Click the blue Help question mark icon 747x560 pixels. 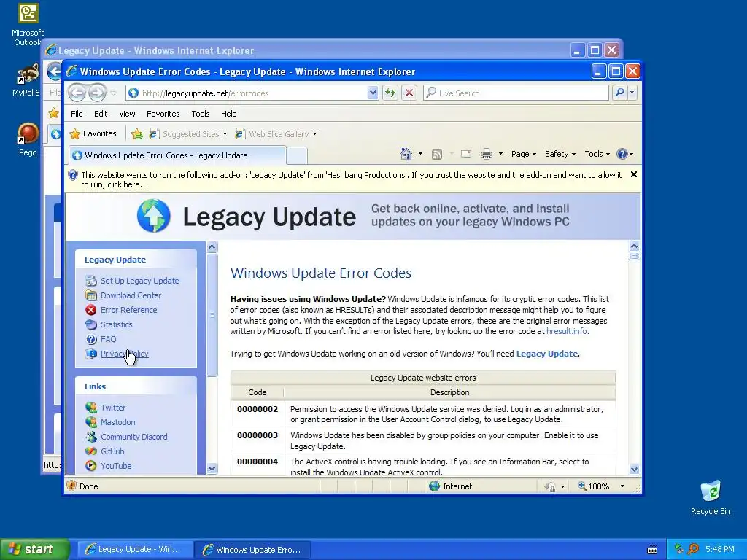[x=622, y=154]
